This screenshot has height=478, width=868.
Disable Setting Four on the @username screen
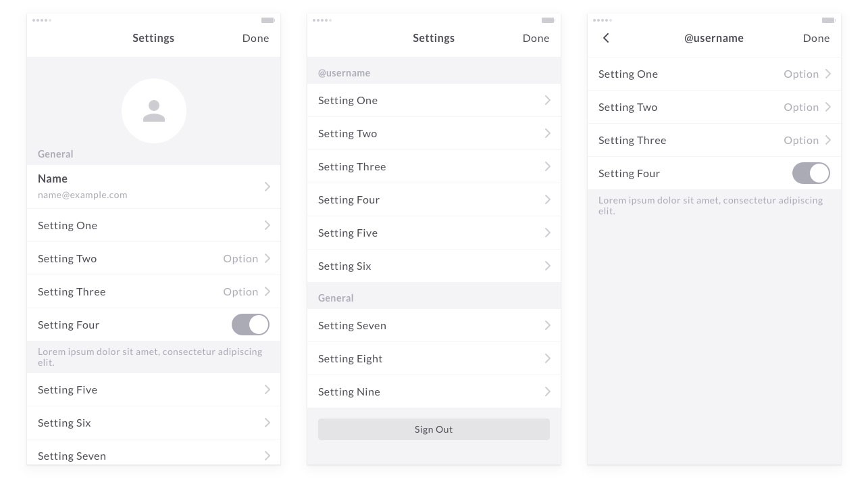pyautogui.click(x=811, y=173)
